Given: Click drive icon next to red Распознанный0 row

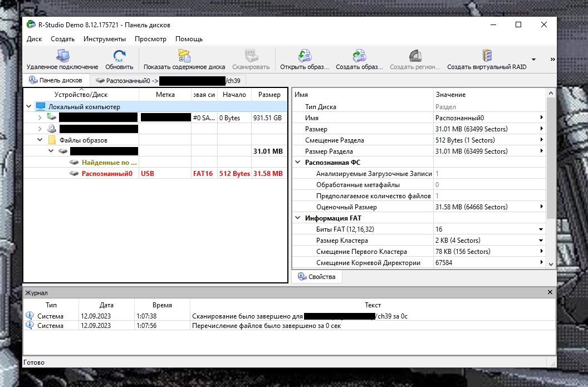Looking at the screenshot, I should pyautogui.click(x=74, y=174).
